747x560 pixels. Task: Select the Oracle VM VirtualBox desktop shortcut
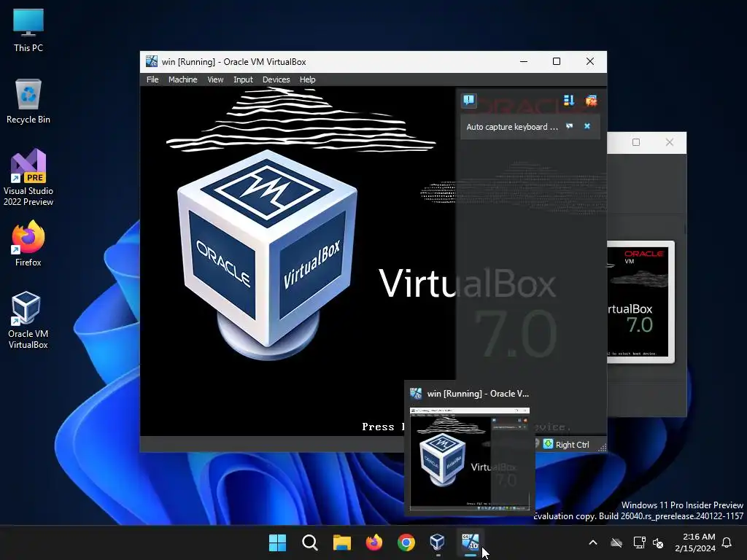pyautogui.click(x=28, y=320)
